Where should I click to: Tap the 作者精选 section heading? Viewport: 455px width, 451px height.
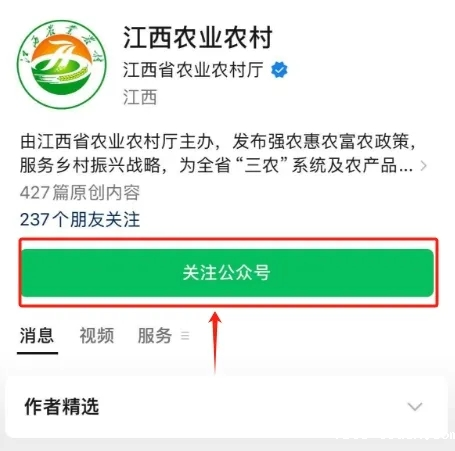coord(62,406)
